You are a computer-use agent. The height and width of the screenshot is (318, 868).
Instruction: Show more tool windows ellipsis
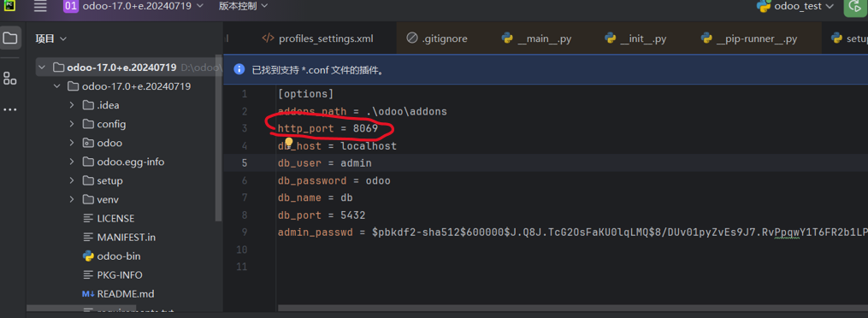[10, 109]
